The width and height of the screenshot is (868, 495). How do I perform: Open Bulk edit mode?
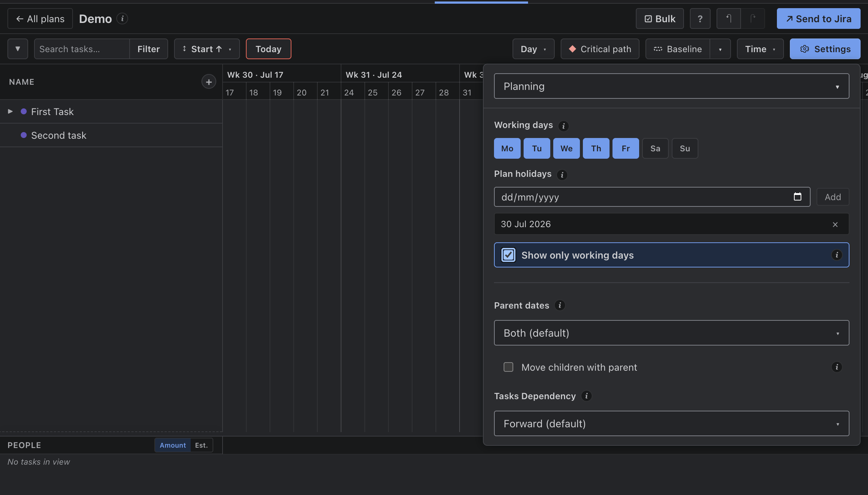tap(660, 19)
